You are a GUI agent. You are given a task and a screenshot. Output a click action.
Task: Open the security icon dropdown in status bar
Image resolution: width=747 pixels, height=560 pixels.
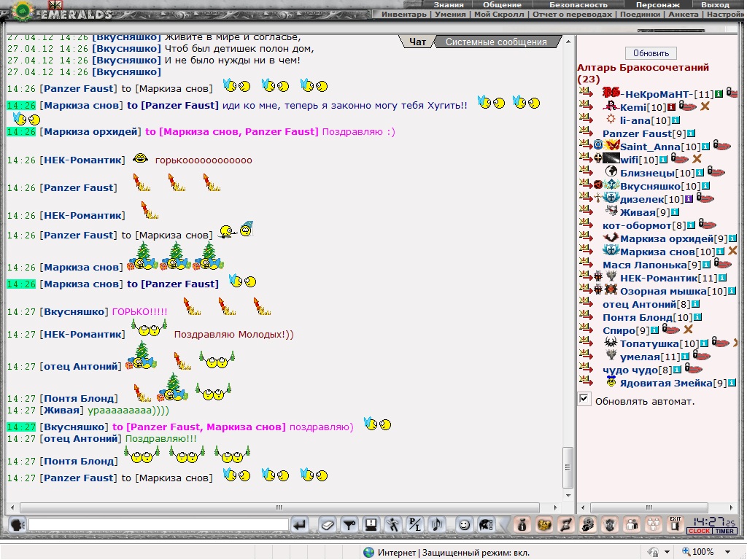pyautogui.click(x=667, y=552)
